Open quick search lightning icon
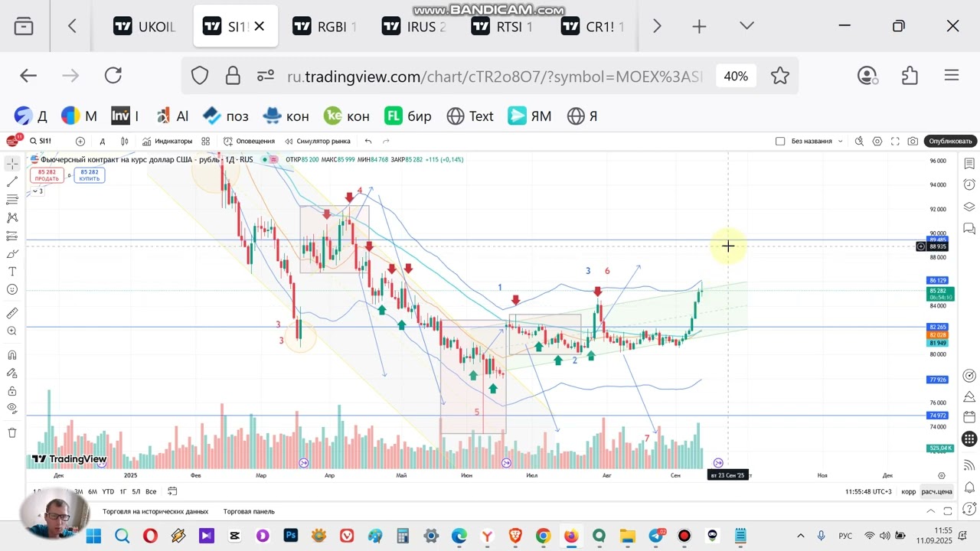Screen dimensions: 980x551 [859, 141]
